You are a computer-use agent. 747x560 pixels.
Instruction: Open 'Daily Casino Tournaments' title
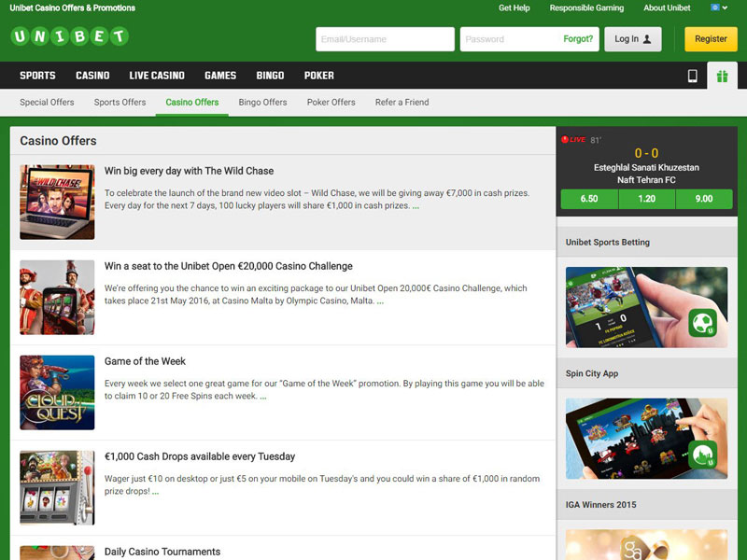(x=162, y=552)
